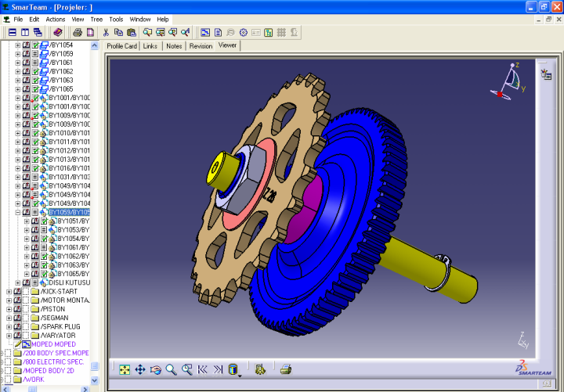Click the Cut scissors icon
564x392 pixels.
pyautogui.click(x=106, y=32)
